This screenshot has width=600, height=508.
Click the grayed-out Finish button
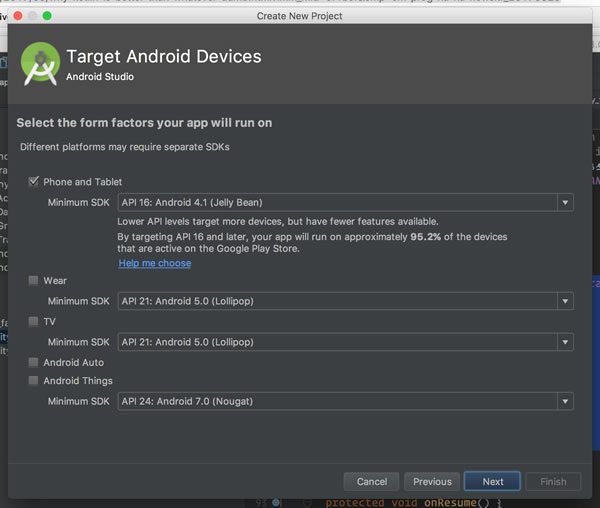point(553,481)
